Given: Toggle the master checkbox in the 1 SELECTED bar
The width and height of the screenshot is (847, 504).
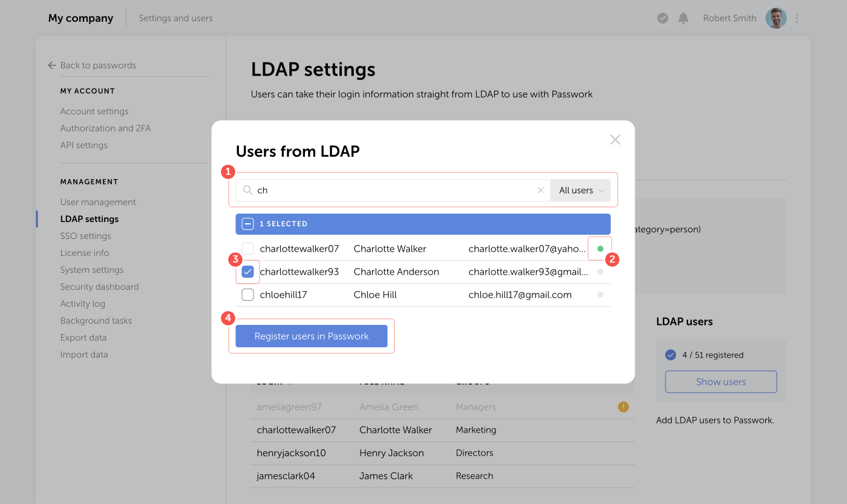Looking at the screenshot, I should pyautogui.click(x=247, y=223).
